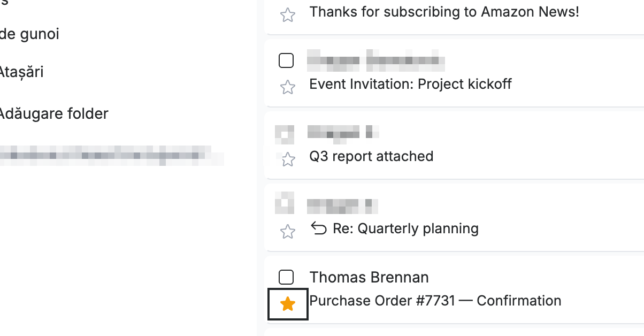Open the Event Invitation: Project kickoff message
The image size is (644, 336).
(410, 84)
